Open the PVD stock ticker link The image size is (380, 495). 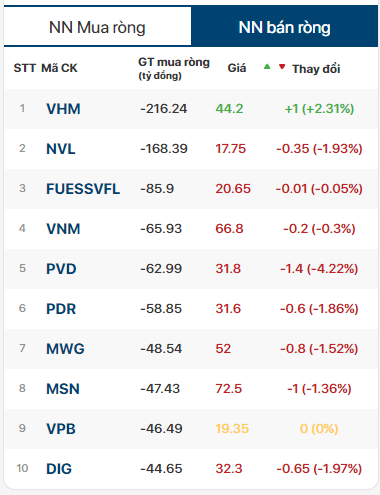[61, 269]
